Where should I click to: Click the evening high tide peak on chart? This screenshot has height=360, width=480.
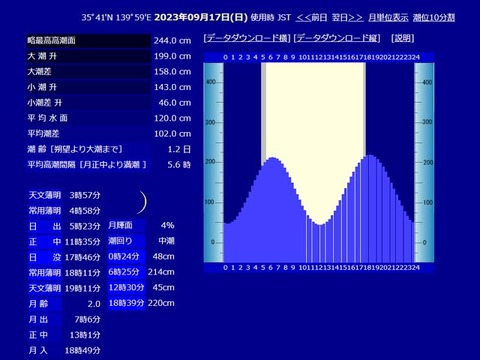click(x=370, y=156)
